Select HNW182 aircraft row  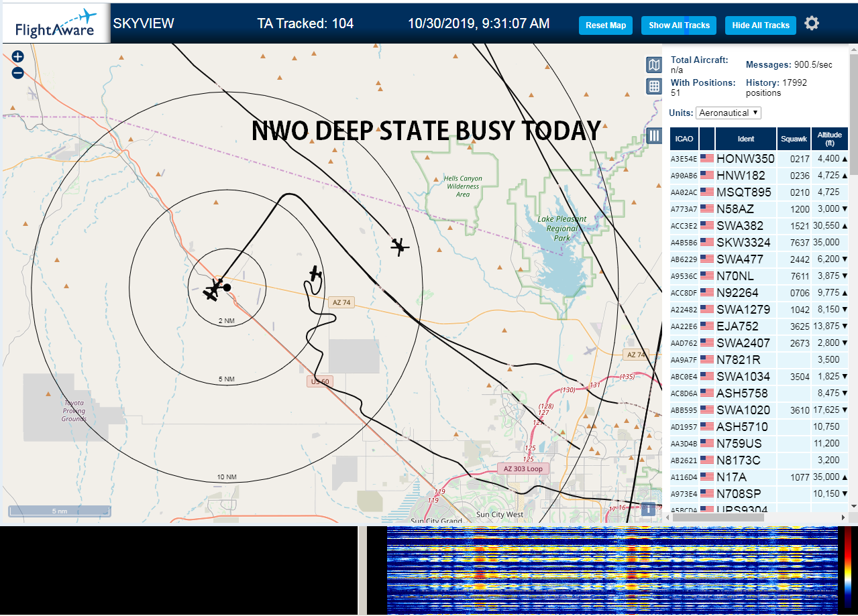point(759,176)
